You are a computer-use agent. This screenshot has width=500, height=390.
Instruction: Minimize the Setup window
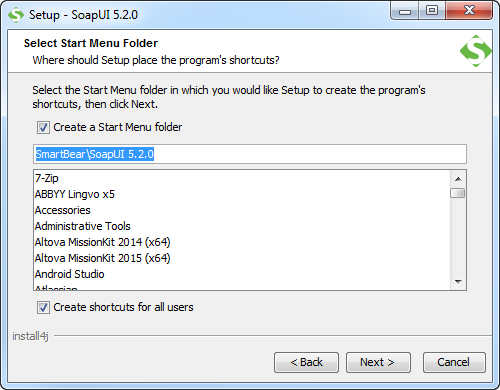(x=405, y=11)
